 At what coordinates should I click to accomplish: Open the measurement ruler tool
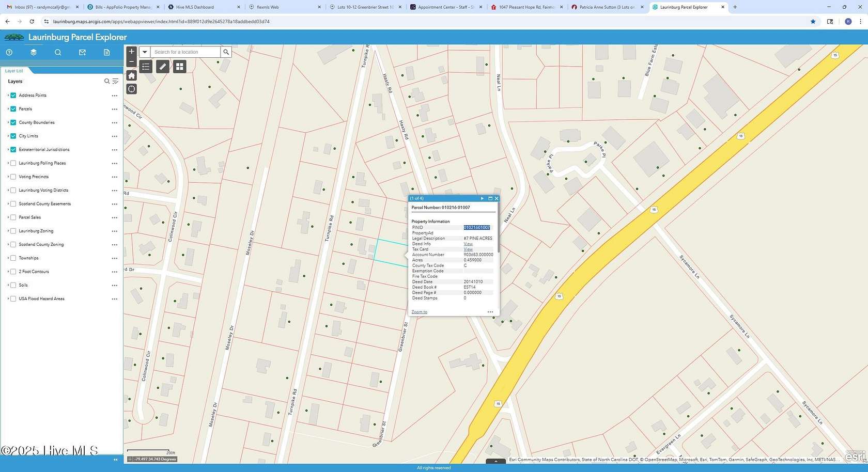click(162, 66)
